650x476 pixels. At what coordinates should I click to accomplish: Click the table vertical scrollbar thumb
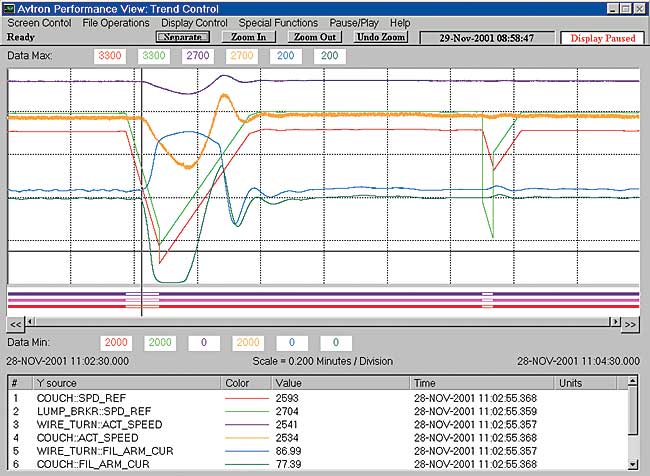[633, 410]
